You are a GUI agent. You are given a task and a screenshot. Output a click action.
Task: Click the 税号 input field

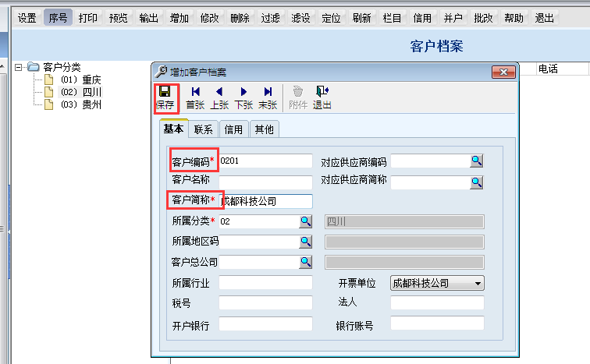click(265, 302)
